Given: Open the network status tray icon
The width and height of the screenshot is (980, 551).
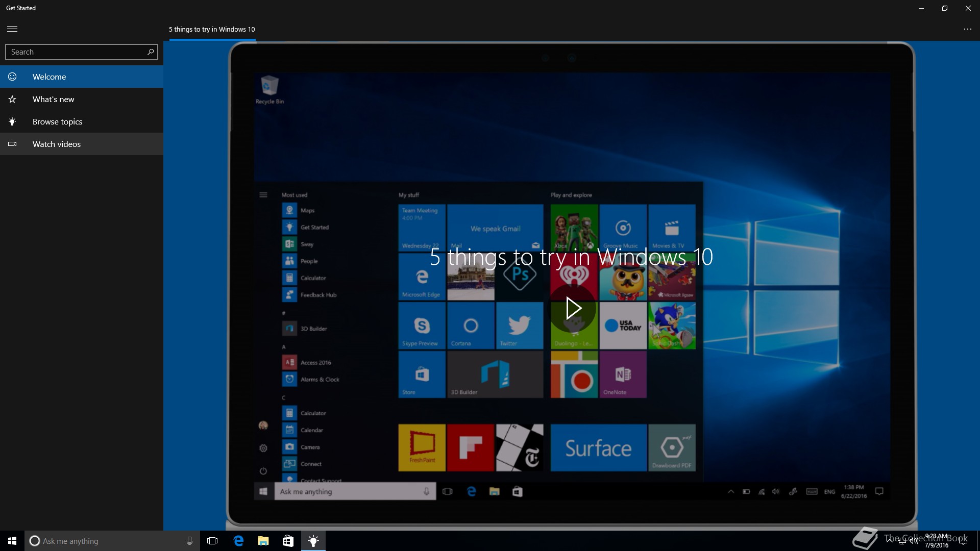Looking at the screenshot, I should click(x=902, y=541).
